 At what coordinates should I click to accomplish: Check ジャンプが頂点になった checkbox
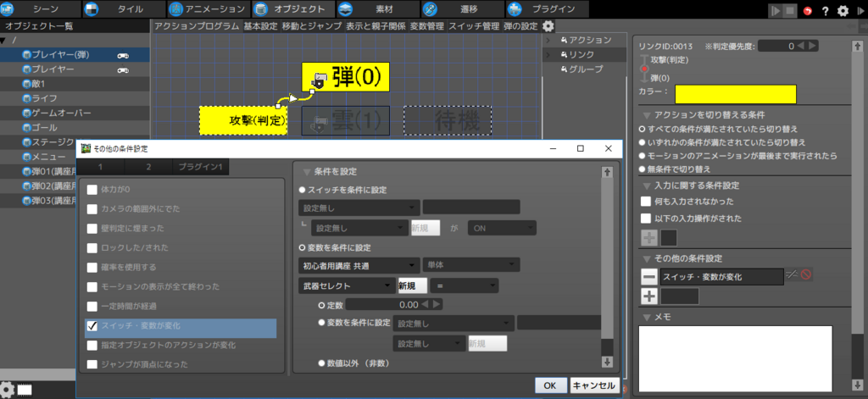(x=92, y=364)
